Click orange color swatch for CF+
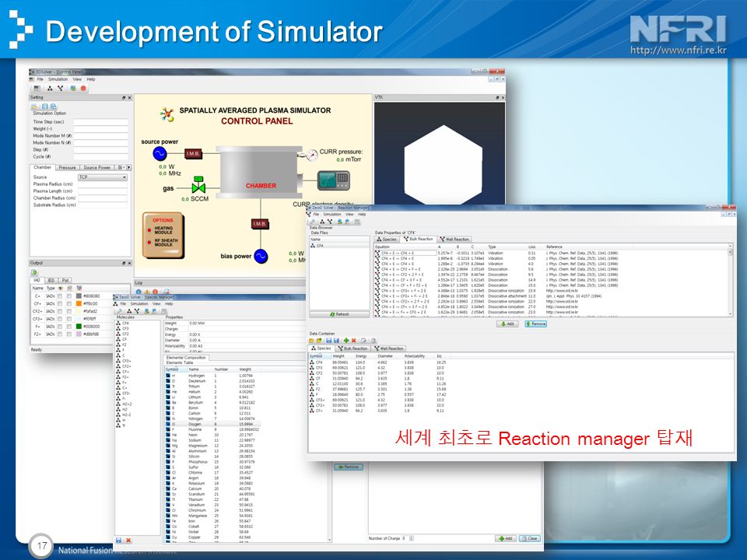Viewport: 747px width, 560px height. (79, 304)
